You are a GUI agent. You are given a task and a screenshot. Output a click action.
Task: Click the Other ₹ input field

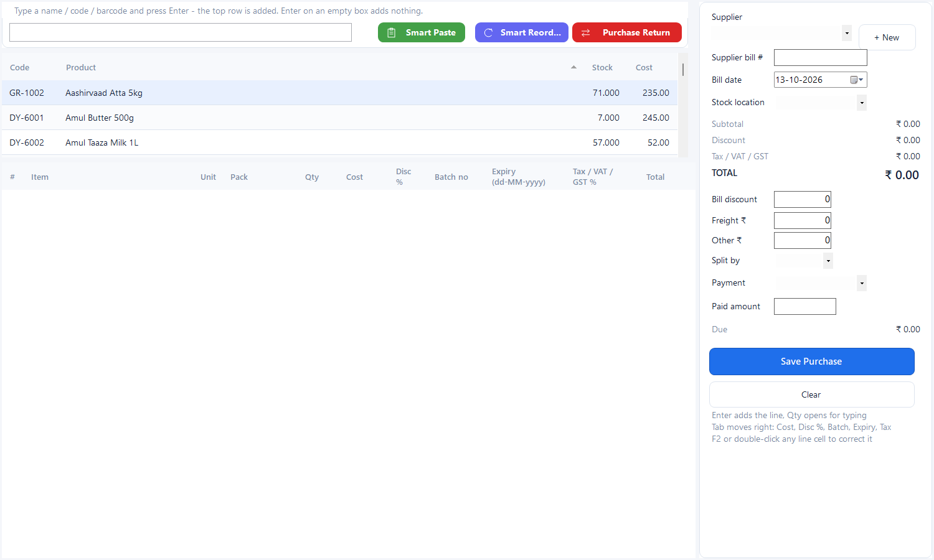(x=803, y=240)
